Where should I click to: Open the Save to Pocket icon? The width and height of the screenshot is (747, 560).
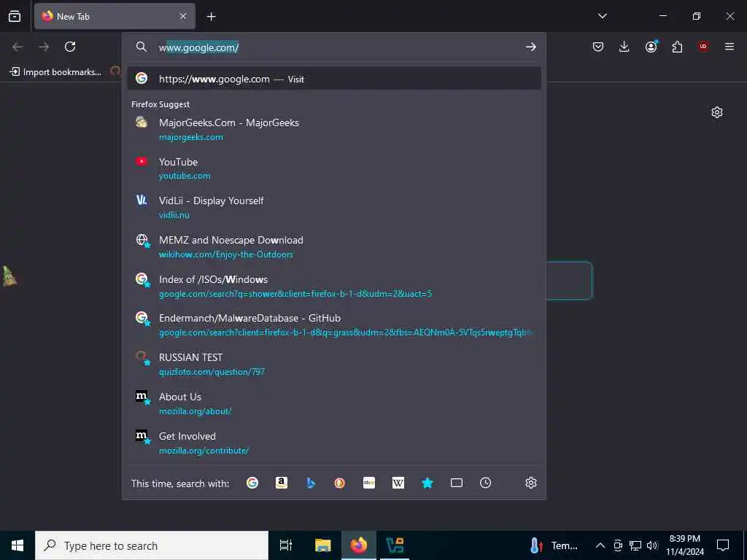point(598,47)
